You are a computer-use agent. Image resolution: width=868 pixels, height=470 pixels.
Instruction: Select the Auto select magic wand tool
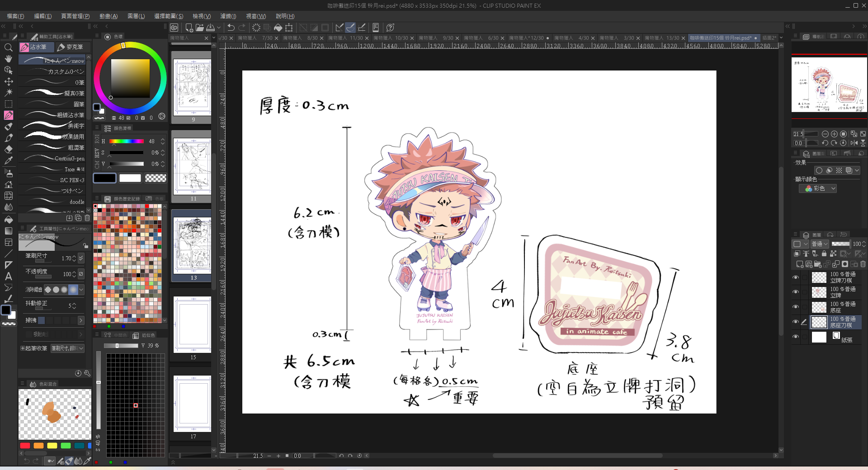pyautogui.click(x=8, y=93)
